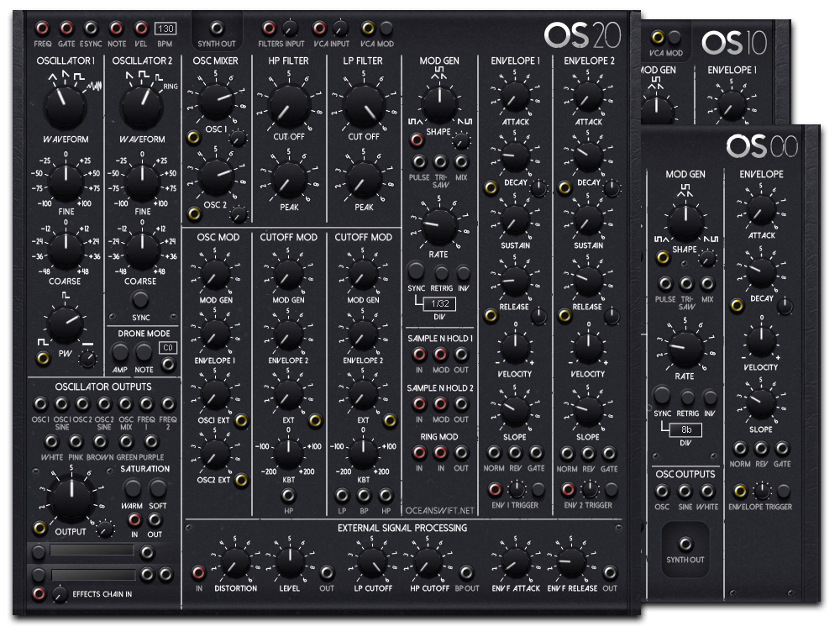Viewport: 840px width, 637px height.
Task: Click the BPM value field showing 130
Action: (x=165, y=28)
